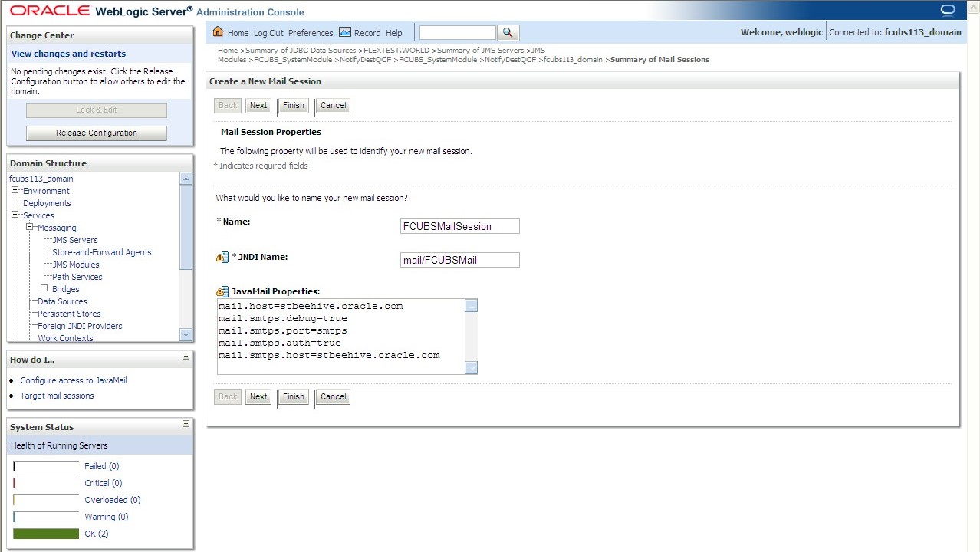Click the Warning (0) server status link

(106, 517)
